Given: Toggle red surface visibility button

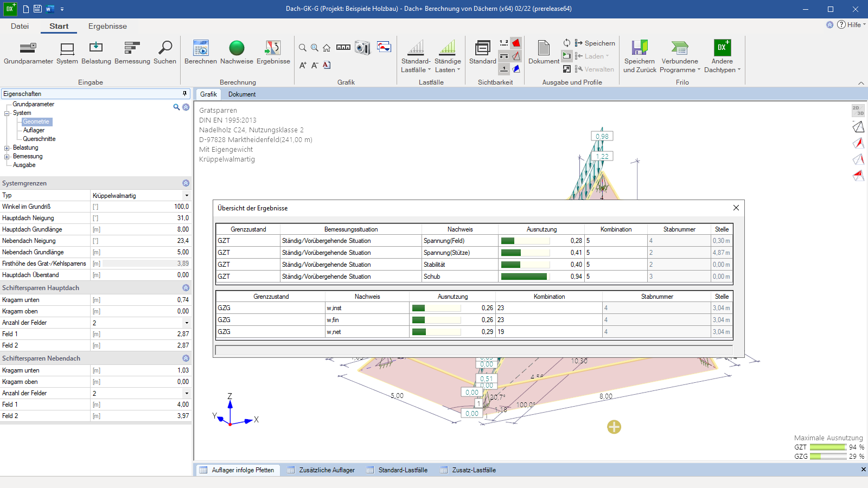Looking at the screenshot, I should [516, 43].
